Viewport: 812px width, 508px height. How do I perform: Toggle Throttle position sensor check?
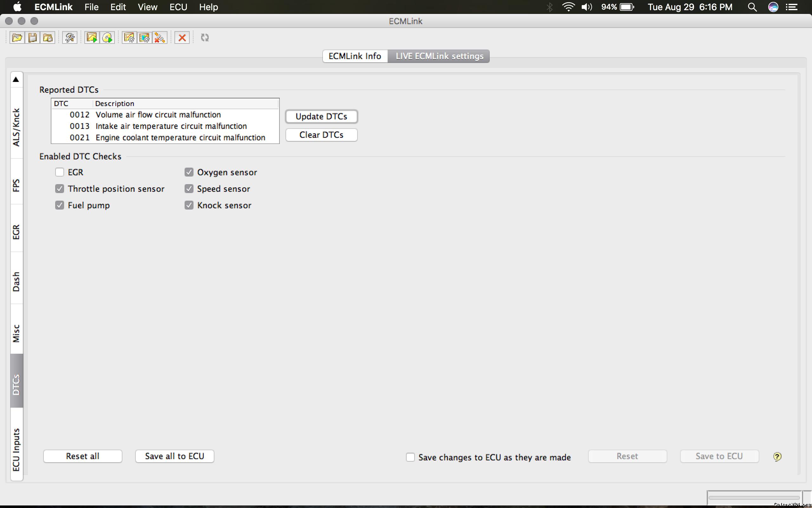(x=59, y=189)
